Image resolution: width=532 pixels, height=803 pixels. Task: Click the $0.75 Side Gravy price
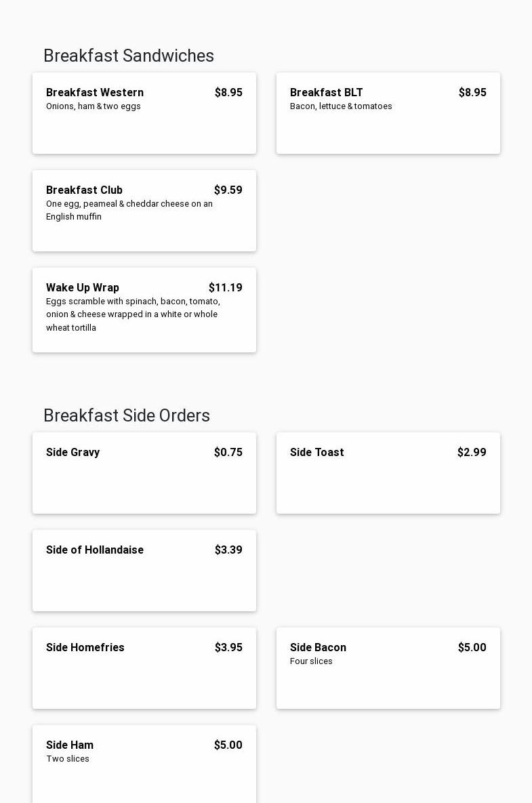[228, 452]
